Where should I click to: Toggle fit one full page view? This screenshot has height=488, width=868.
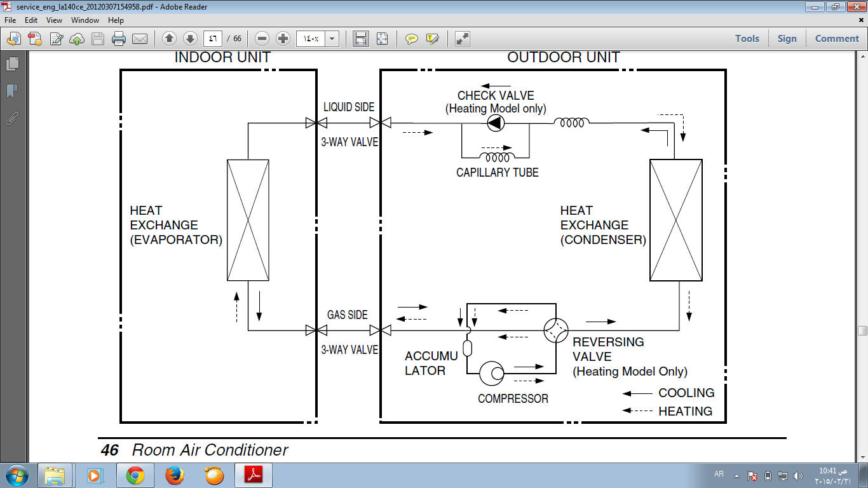(382, 39)
